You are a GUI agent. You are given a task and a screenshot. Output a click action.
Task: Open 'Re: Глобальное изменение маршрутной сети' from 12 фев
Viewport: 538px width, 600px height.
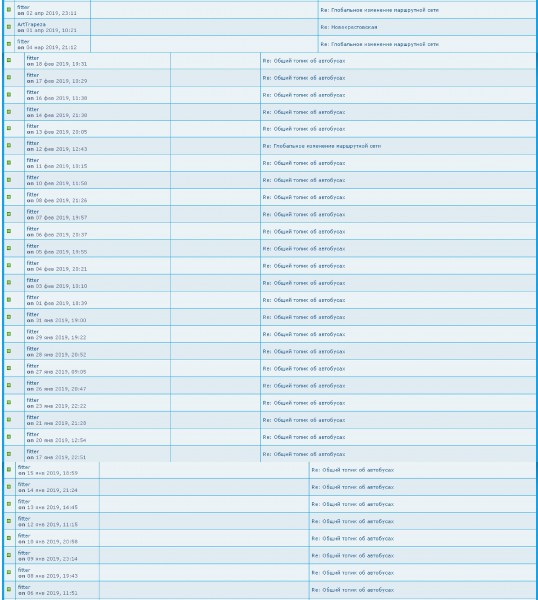click(322, 146)
